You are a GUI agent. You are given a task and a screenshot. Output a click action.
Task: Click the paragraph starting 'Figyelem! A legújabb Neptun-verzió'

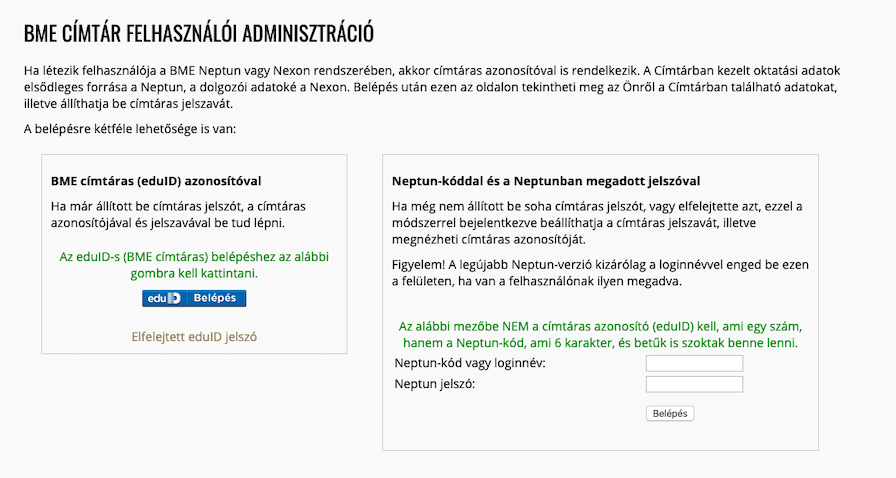click(600, 273)
